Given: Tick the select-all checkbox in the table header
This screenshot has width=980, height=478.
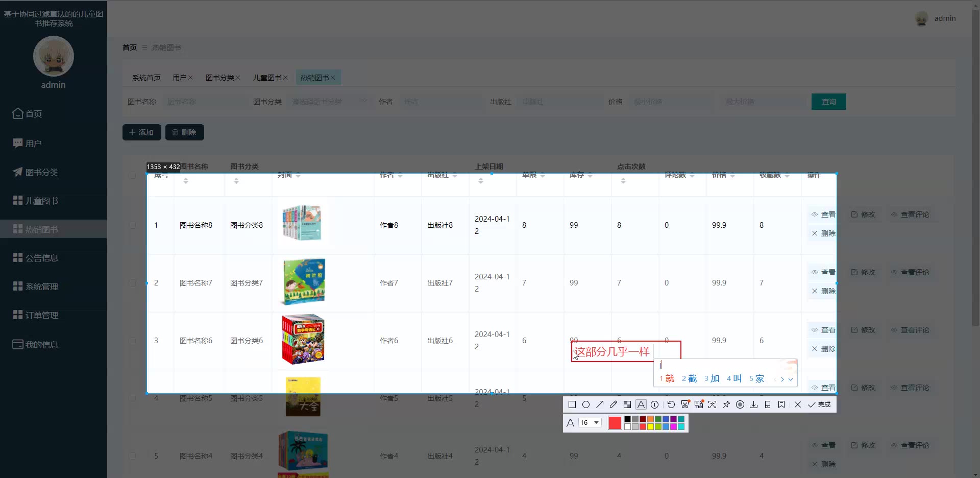Looking at the screenshot, I should [133, 175].
